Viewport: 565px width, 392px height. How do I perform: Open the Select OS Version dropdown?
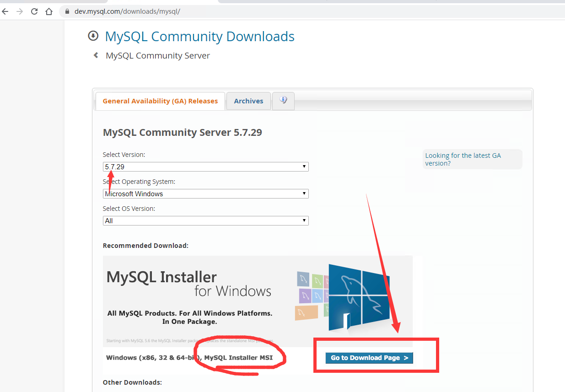click(206, 220)
